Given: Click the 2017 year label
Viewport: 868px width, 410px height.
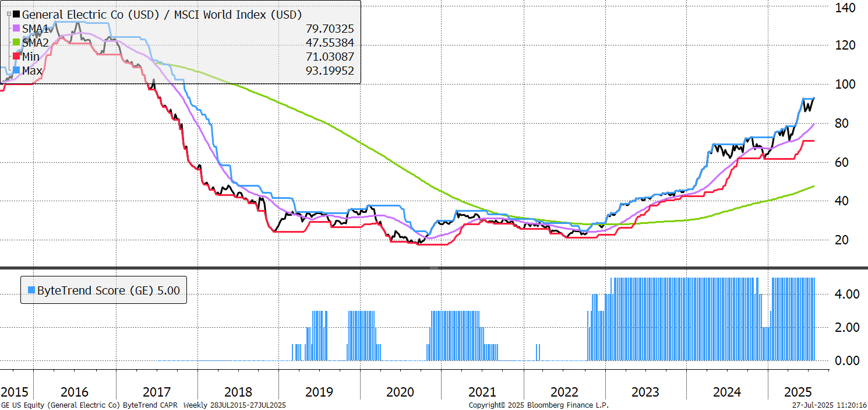Looking at the screenshot, I should pos(157,391).
